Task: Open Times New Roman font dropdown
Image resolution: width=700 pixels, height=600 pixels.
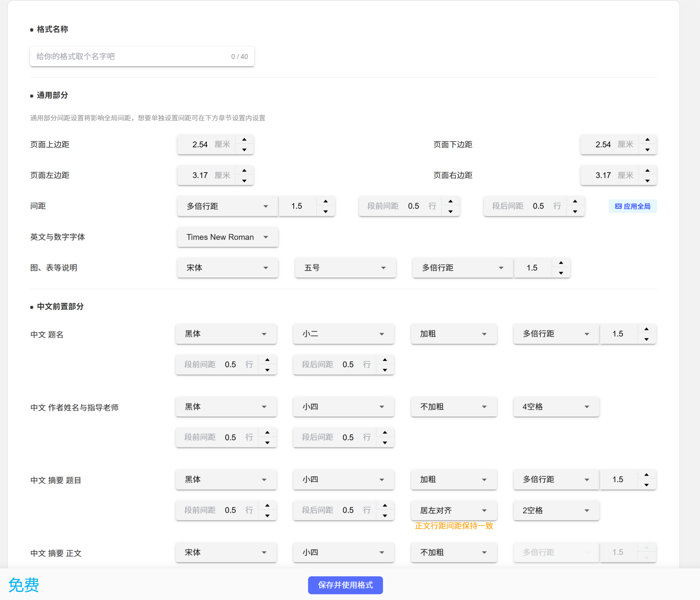Action: [x=227, y=237]
